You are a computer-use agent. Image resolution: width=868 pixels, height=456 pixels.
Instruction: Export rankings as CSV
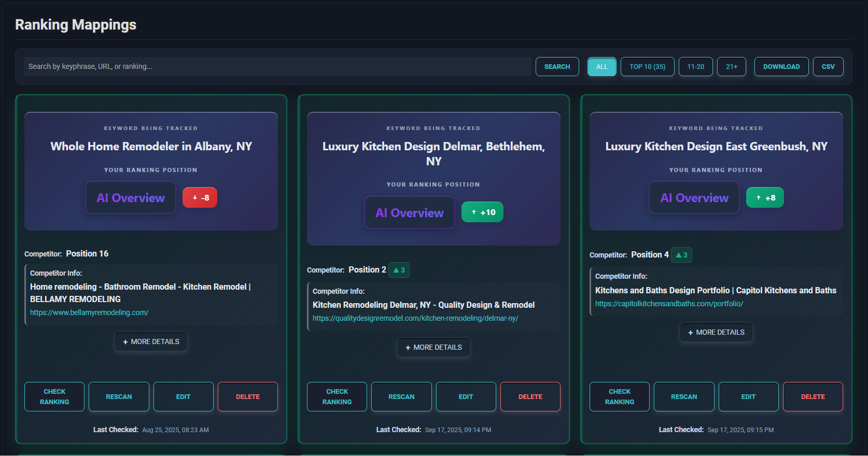(x=828, y=67)
